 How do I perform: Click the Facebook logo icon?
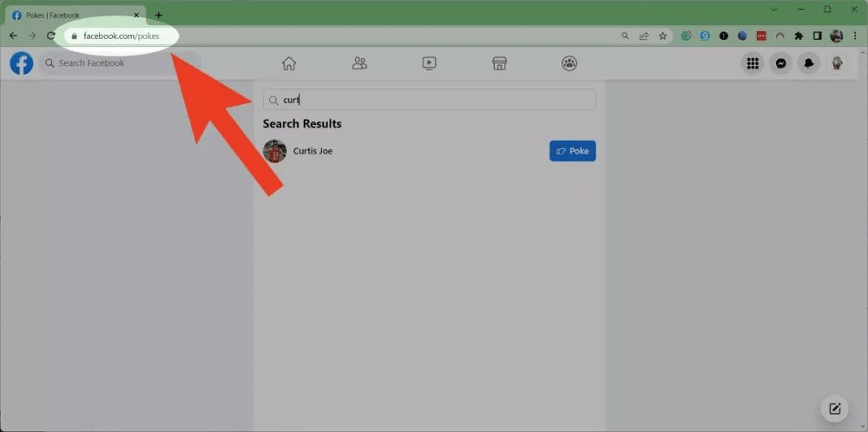[21, 63]
